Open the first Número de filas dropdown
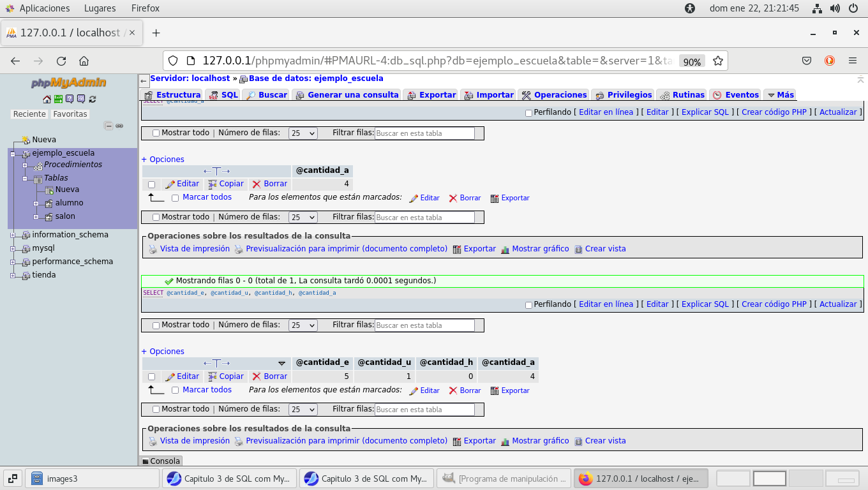This screenshot has width=868, height=490. pos(303,133)
